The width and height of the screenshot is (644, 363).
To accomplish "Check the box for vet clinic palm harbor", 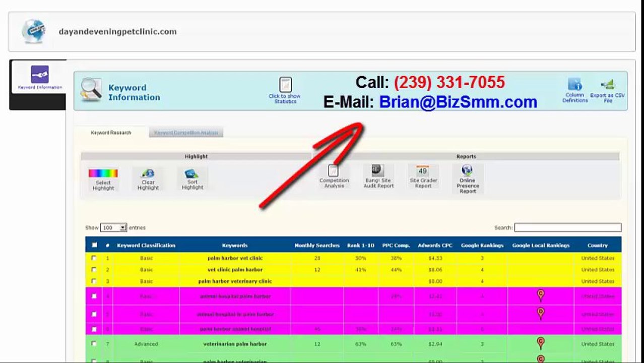I will pyautogui.click(x=94, y=270).
